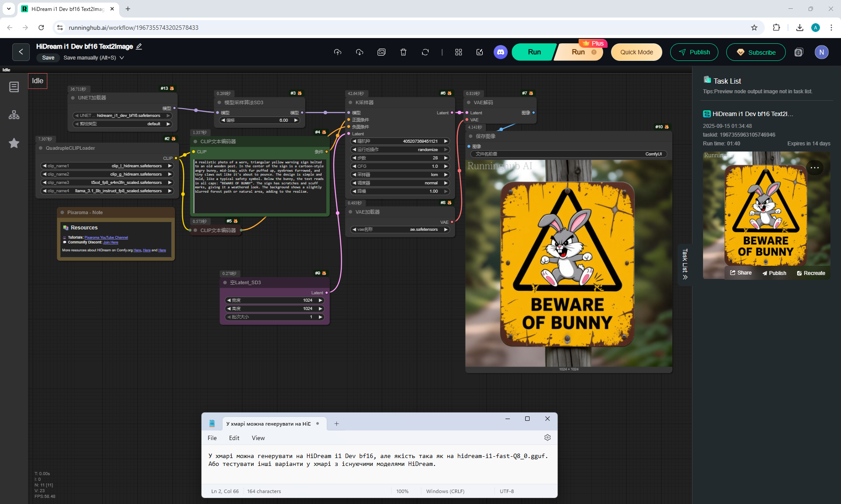
Task: Click the cloud download icon
Action: [359, 52]
